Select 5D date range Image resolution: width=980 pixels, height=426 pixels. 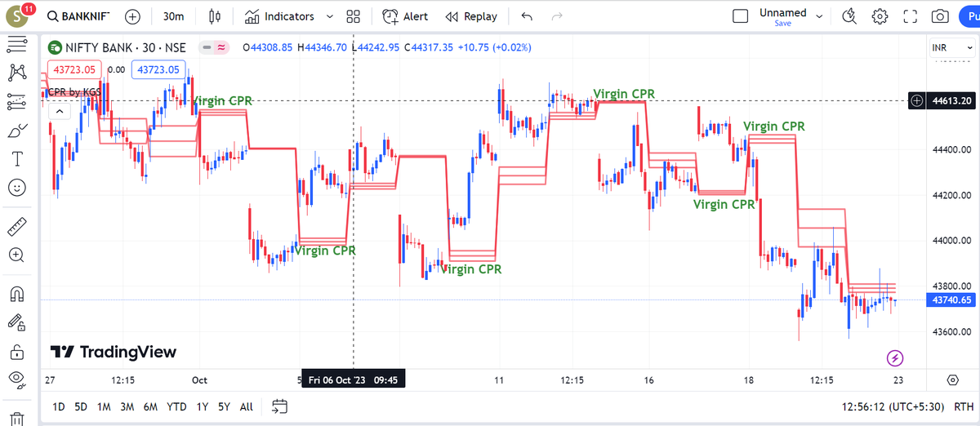[81, 406]
